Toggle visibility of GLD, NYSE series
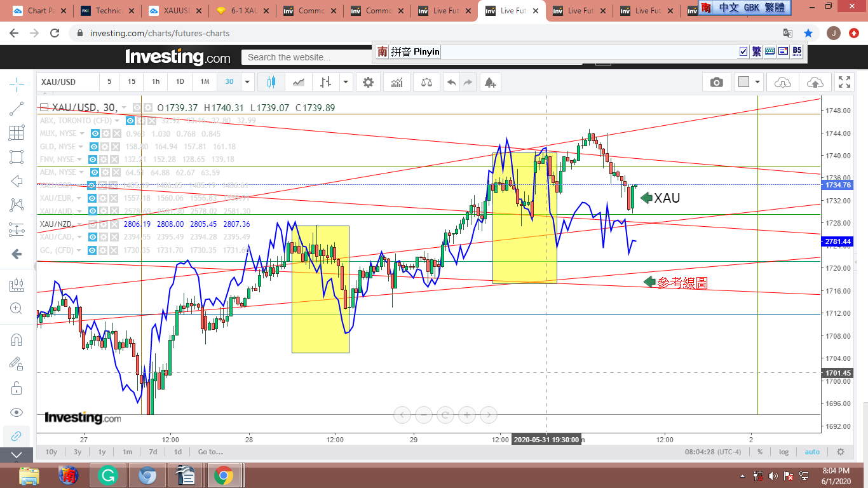868x488 pixels. tap(95, 147)
